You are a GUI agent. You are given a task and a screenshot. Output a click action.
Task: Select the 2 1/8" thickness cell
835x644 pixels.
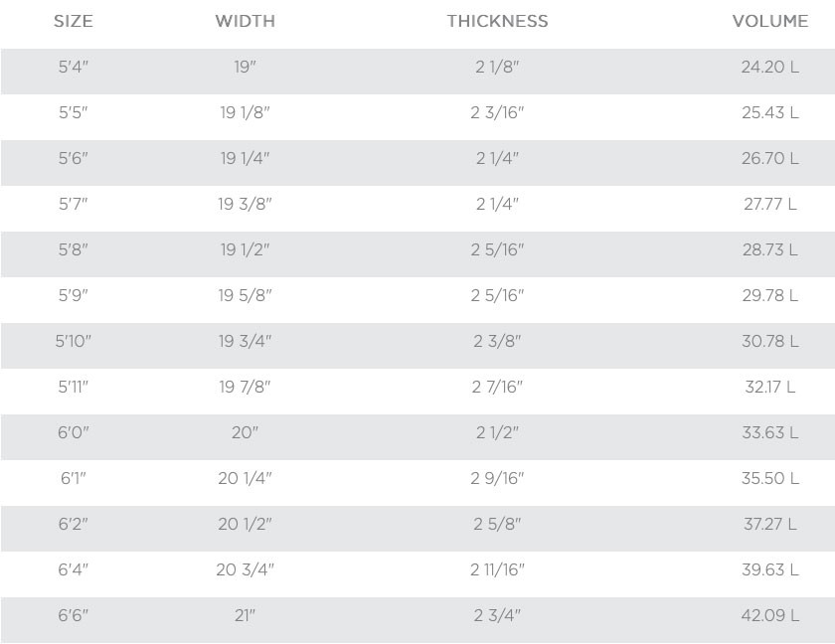497,68
